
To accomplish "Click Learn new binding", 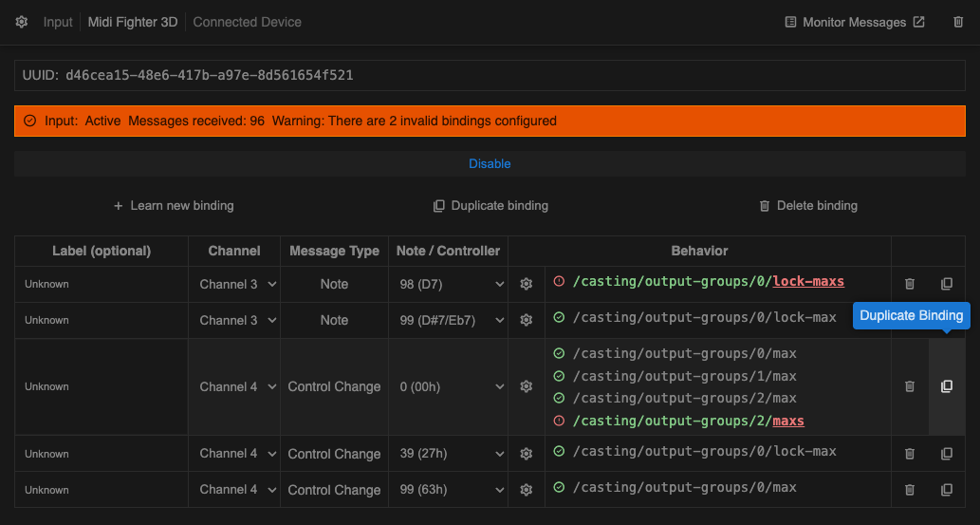I will [x=173, y=205].
